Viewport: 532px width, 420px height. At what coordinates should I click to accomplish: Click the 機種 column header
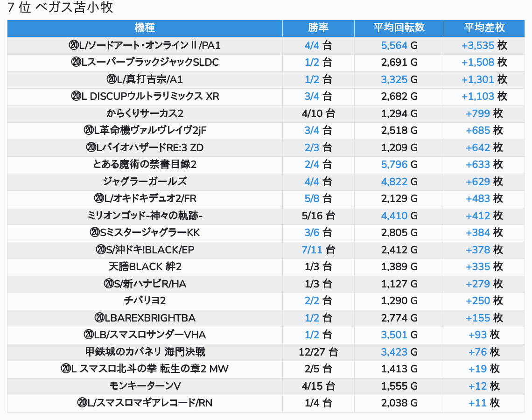(145, 28)
